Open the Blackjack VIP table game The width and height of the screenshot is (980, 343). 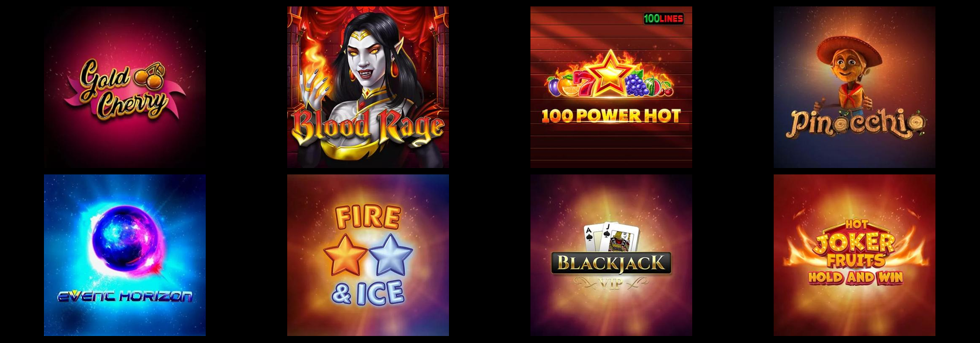[x=611, y=255]
